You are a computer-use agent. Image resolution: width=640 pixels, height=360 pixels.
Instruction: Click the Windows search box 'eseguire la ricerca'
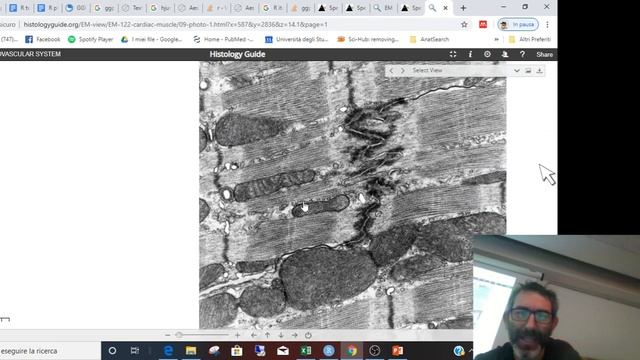coord(50,351)
